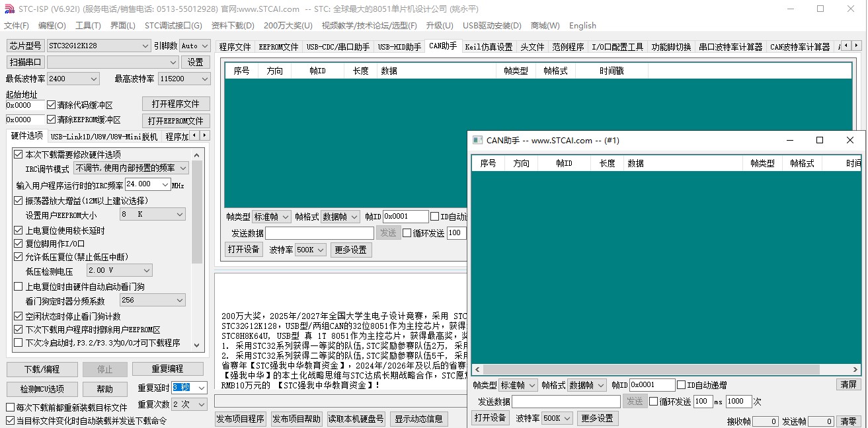Toggle 振荡器放大增益 checkbox
Viewport: 868px width, 428px height.
[x=19, y=201]
